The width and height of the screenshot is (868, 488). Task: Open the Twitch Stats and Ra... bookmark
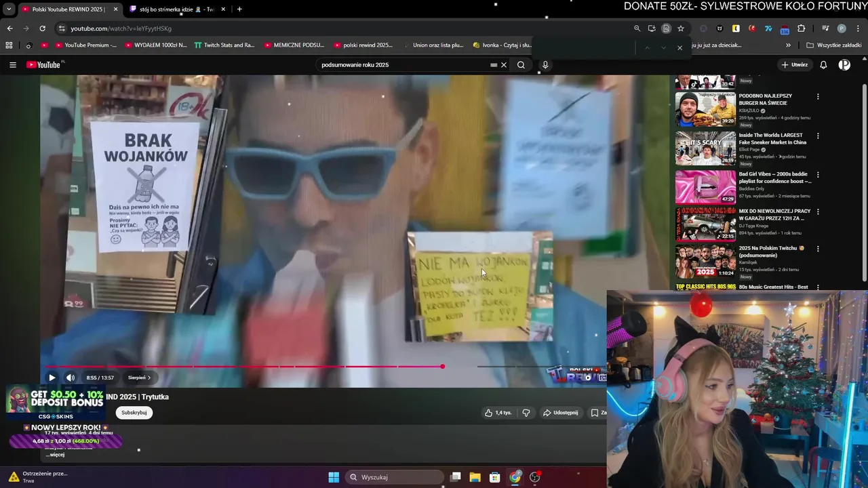(224, 45)
